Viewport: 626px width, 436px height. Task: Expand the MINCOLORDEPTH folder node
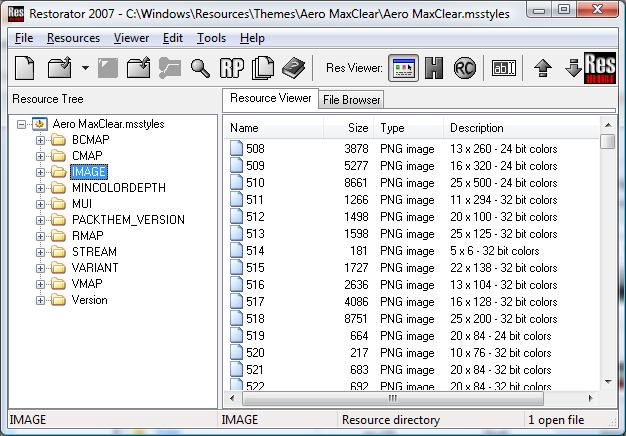pyautogui.click(x=40, y=188)
